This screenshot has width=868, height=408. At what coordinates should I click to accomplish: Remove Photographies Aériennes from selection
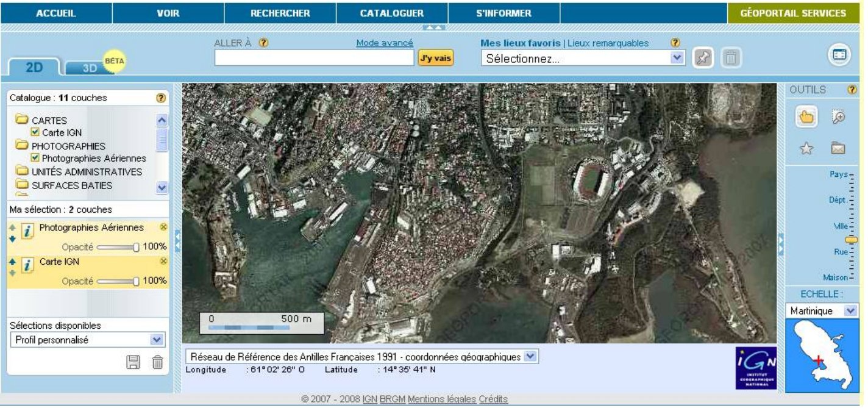[163, 227]
